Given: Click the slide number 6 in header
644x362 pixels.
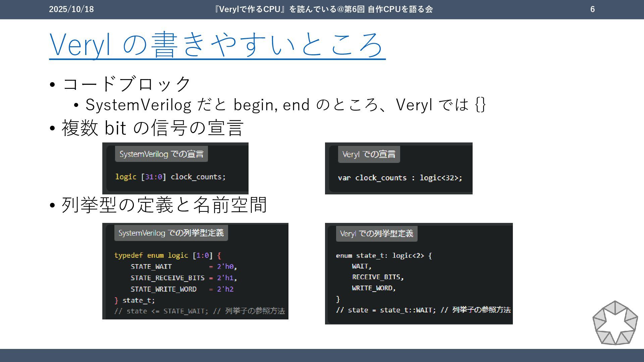Looking at the screenshot, I should pyautogui.click(x=592, y=9).
